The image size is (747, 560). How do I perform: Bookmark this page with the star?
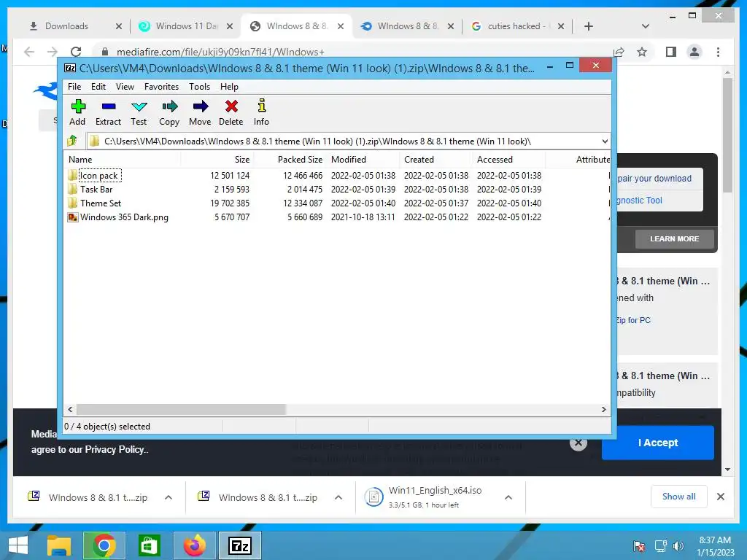(642, 52)
